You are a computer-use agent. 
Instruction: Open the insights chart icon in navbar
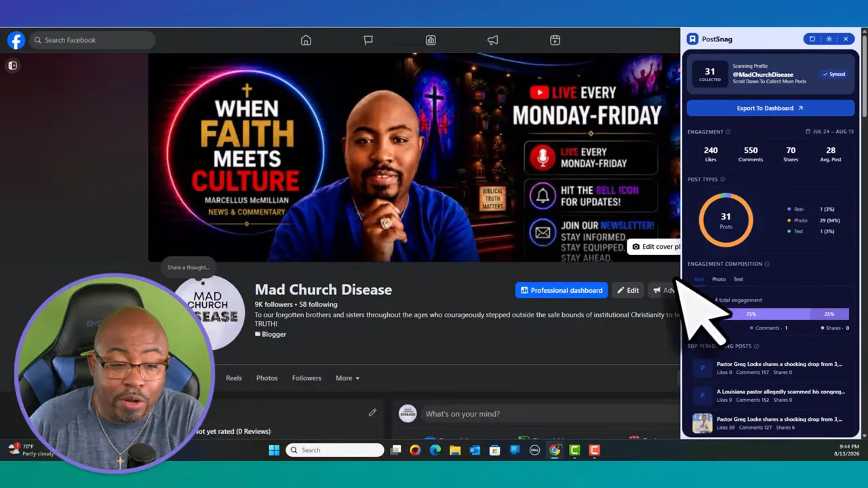[431, 40]
